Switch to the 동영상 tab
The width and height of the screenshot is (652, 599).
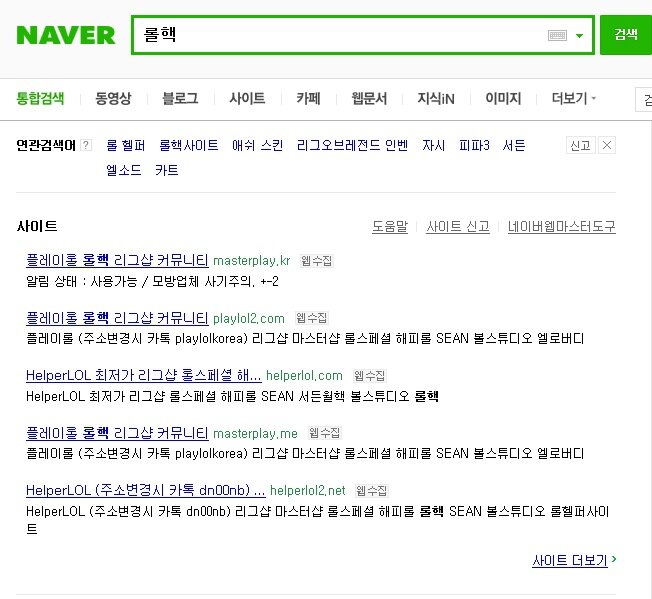click(113, 99)
